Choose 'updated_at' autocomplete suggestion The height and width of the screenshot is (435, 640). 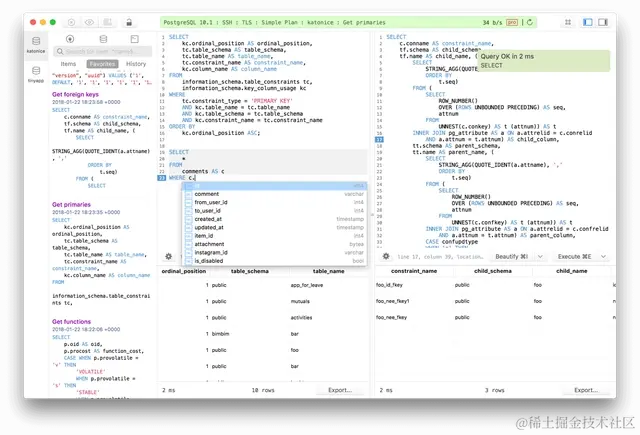tap(274, 228)
